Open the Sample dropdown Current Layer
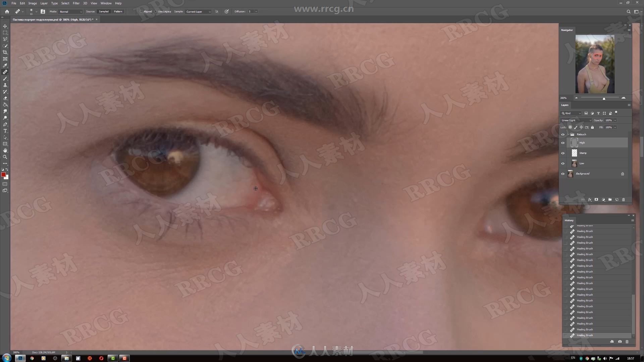Image resolution: width=644 pixels, height=362 pixels. [x=198, y=11]
